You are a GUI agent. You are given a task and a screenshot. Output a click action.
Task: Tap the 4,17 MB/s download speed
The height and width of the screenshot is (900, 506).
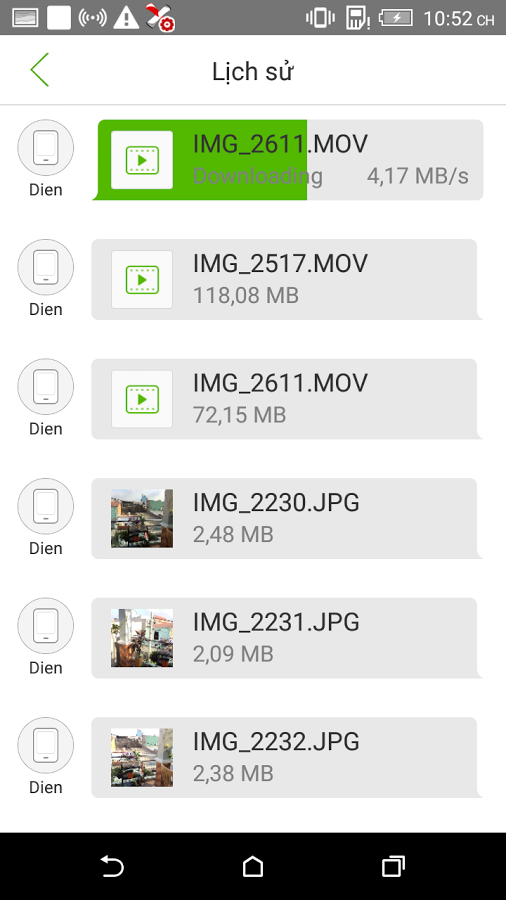[x=418, y=176]
